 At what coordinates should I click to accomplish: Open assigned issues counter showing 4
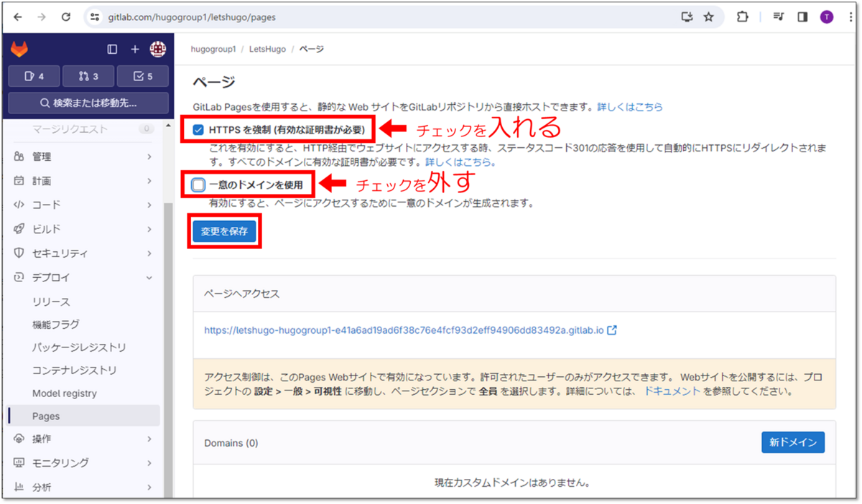(34, 76)
